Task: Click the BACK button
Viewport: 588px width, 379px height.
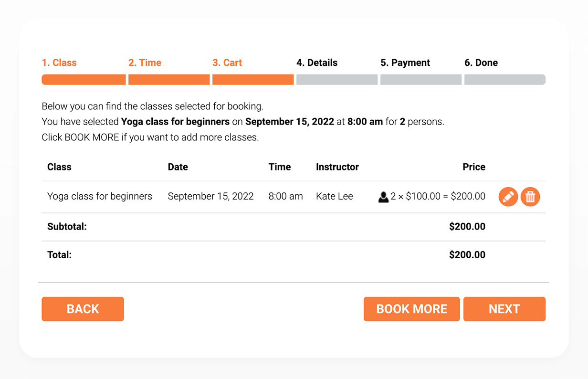Action: (83, 309)
